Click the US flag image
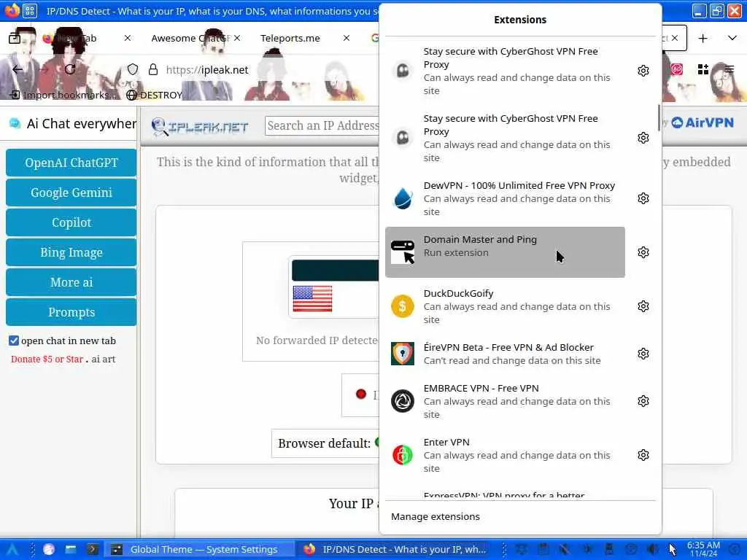The width and height of the screenshot is (747, 560). [312, 298]
